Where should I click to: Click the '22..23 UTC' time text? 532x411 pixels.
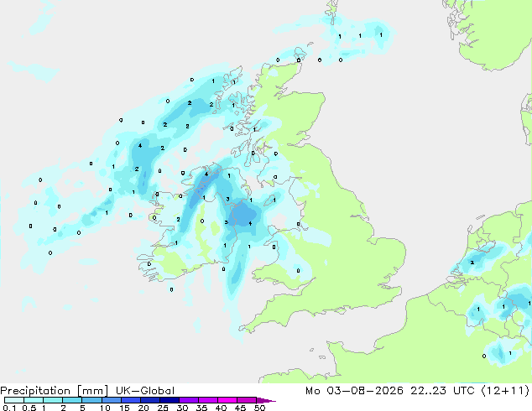441,391
